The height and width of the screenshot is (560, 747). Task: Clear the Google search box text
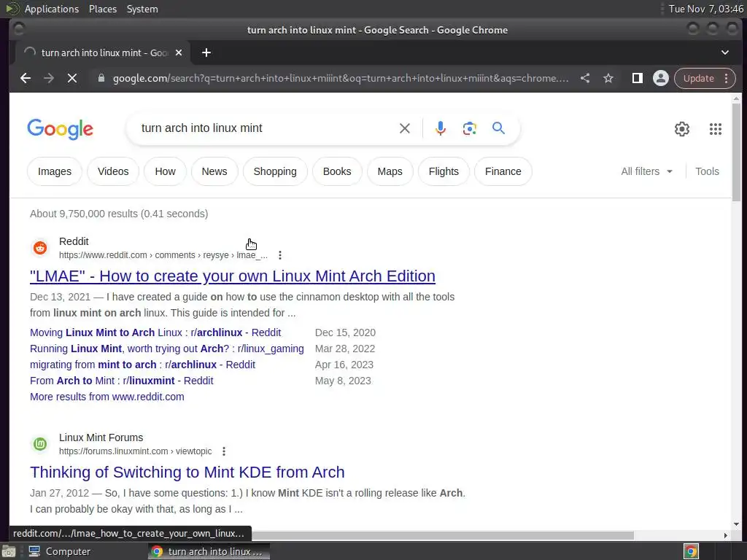pyautogui.click(x=404, y=128)
